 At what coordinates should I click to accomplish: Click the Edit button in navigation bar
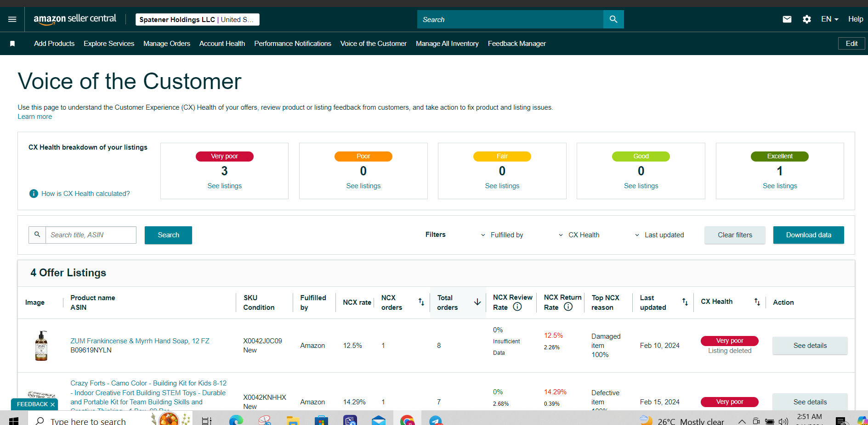coord(851,44)
